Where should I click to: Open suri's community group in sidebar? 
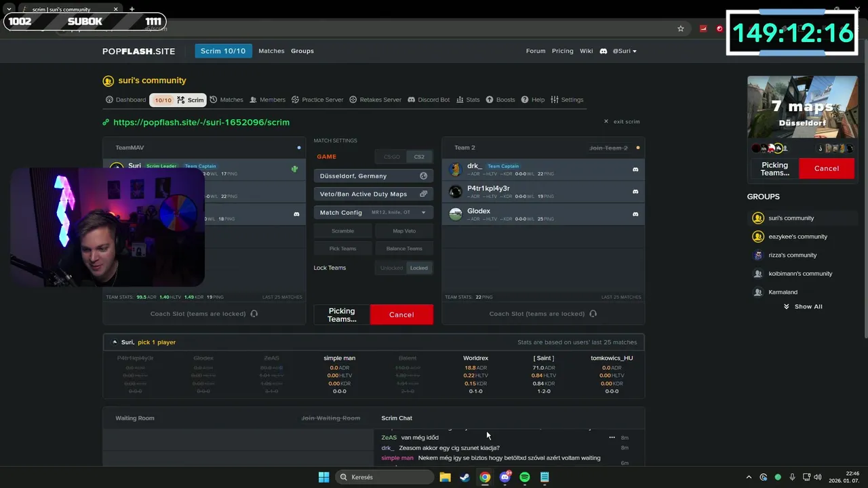tap(791, 218)
